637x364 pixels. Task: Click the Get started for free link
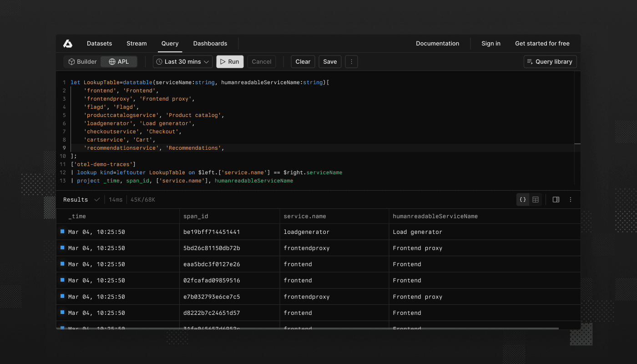coord(542,43)
